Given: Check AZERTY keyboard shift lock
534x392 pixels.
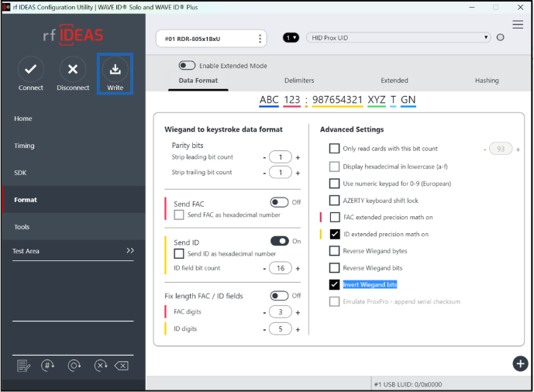Looking at the screenshot, I should [x=335, y=201].
